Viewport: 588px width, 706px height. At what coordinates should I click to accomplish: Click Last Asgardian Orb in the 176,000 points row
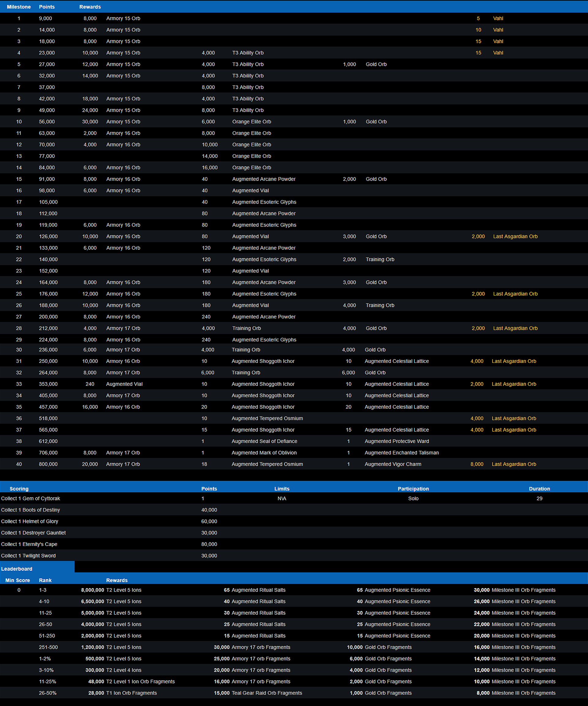tap(515, 294)
